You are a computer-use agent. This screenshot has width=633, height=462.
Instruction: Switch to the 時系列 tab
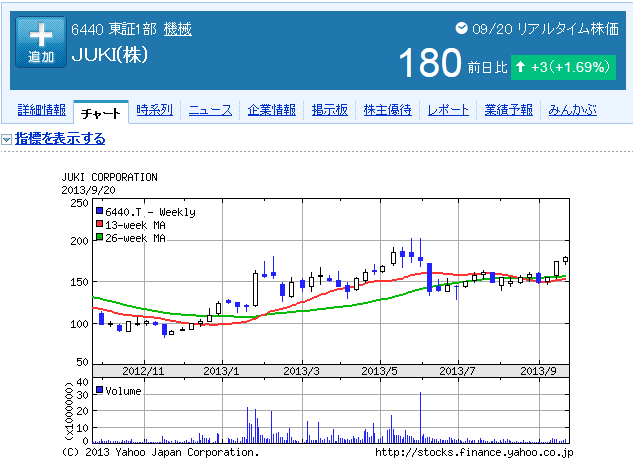(x=155, y=110)
